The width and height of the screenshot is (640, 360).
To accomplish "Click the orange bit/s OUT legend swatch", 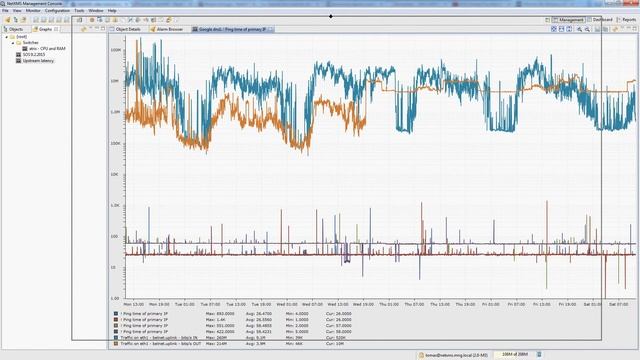I will point(116,344).
